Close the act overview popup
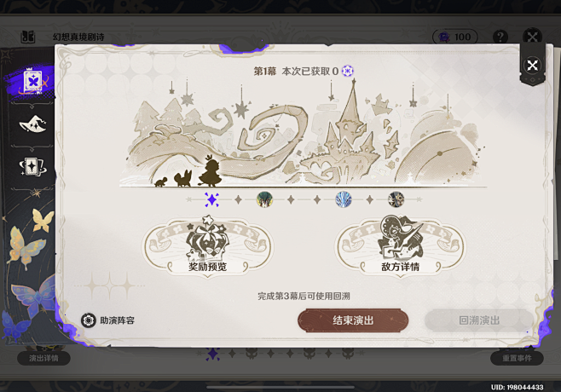Viewport: 561px width, 392px height. (532, 66)
